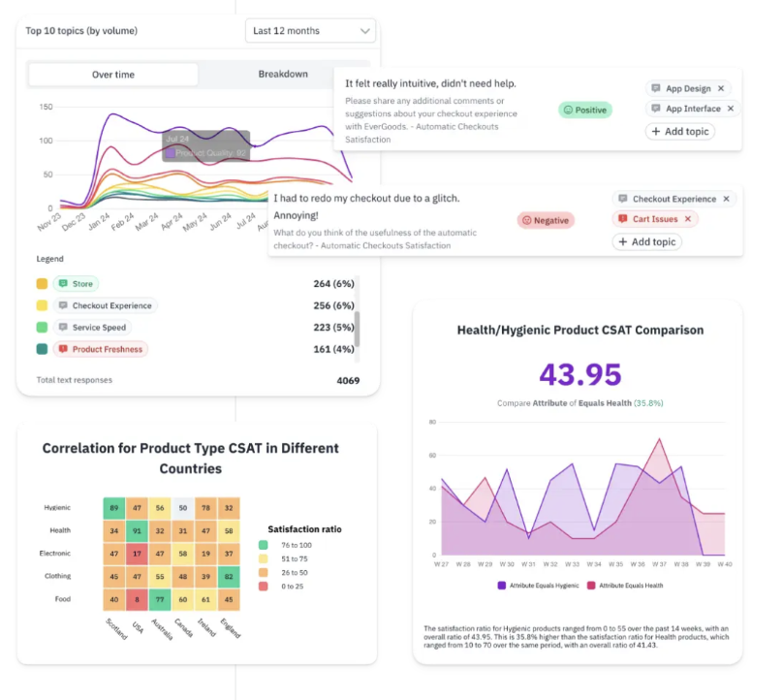Screen dimensions: 783x700
Task: Click the yellow Checkout Experience legend swatch
Action: (42, 305)
